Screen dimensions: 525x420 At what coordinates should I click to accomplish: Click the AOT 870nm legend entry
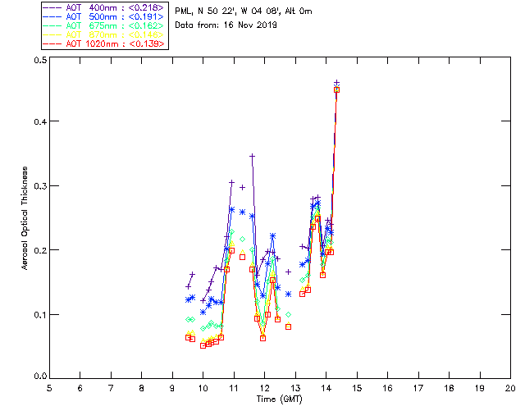tap(103, 34)
